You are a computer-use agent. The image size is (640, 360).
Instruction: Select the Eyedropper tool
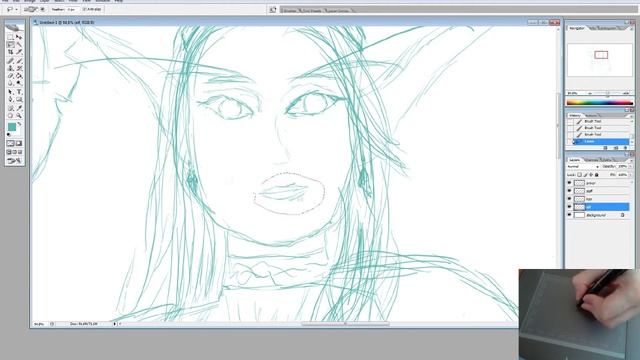click(x=19, y=108)
